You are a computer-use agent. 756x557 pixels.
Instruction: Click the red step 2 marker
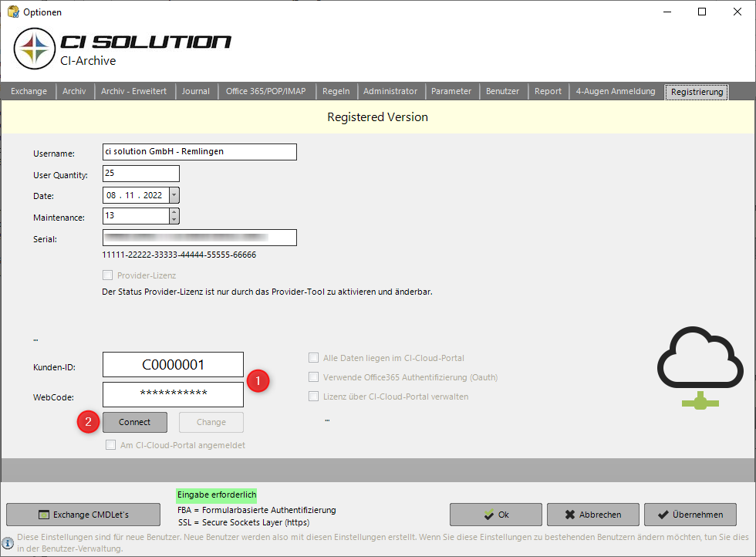pos(89,422)
